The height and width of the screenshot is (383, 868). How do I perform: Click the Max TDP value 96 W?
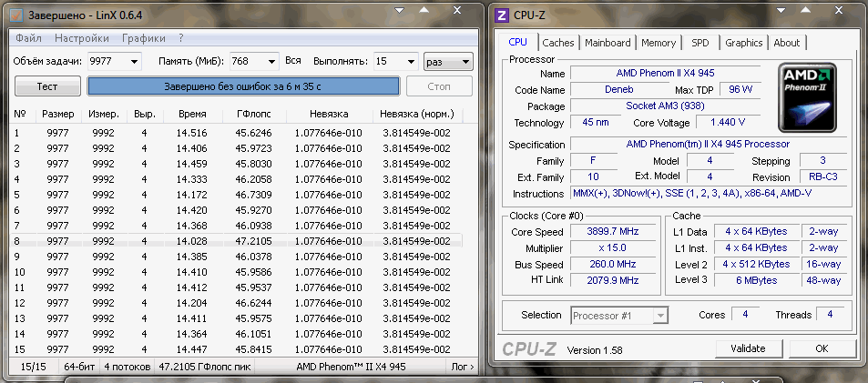coord(740,89)
